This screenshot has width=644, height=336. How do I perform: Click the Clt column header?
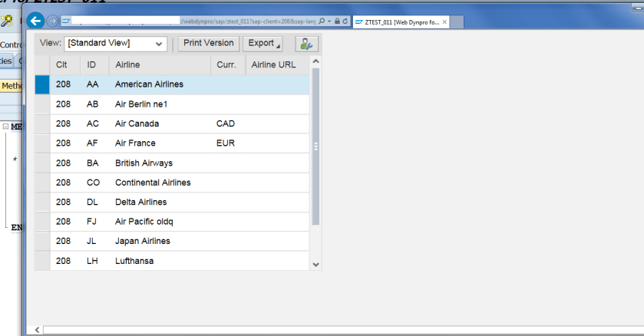[x=65, y=64]
